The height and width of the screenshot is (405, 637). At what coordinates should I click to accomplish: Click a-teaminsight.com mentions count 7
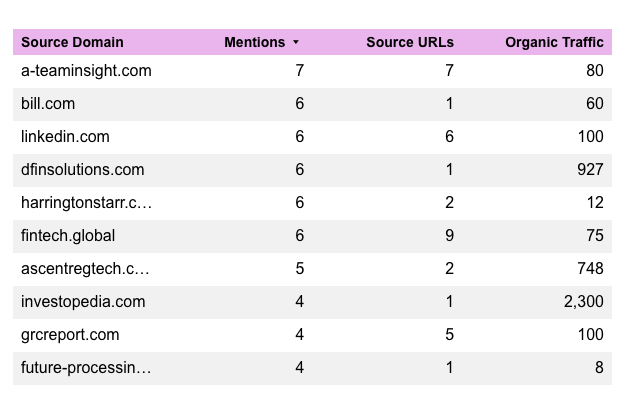point(299,71)
